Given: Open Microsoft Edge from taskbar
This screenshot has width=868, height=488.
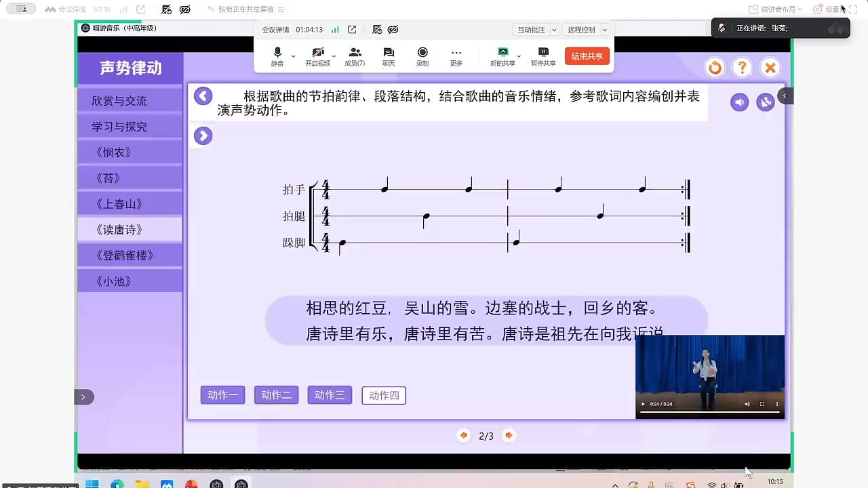Looking at the screenshot, I should (x=117, y=484).
